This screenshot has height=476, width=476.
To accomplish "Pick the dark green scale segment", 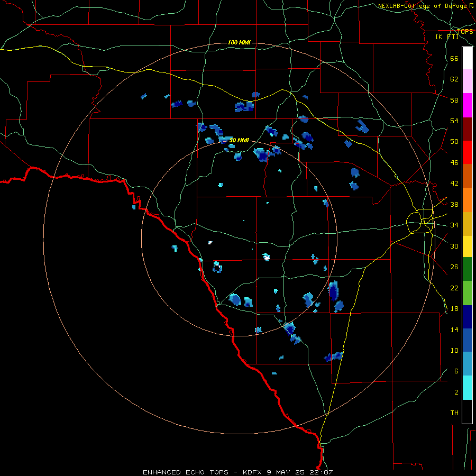I will (x=467, y=269).
